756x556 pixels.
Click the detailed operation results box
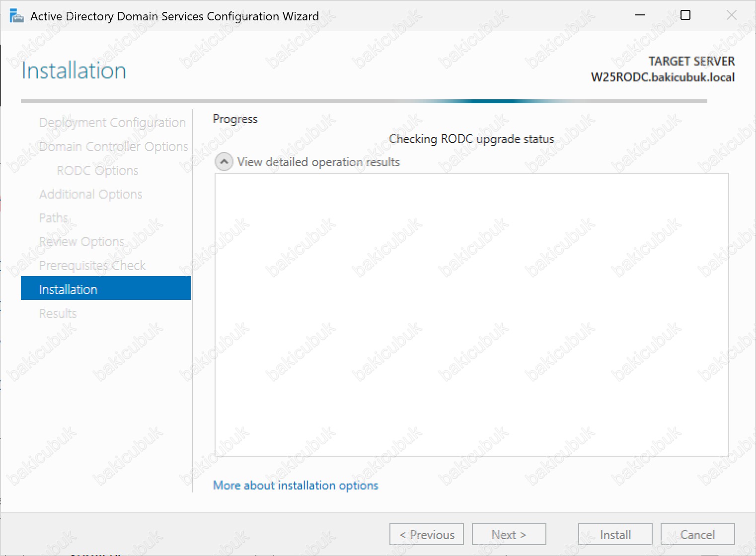(x=472, y=315)
